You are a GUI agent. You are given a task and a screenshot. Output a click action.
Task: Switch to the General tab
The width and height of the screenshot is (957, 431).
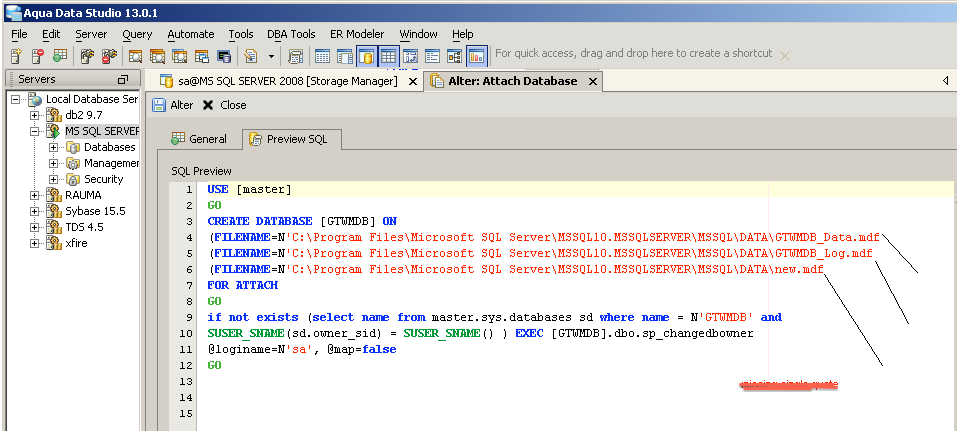pos(199,139)
